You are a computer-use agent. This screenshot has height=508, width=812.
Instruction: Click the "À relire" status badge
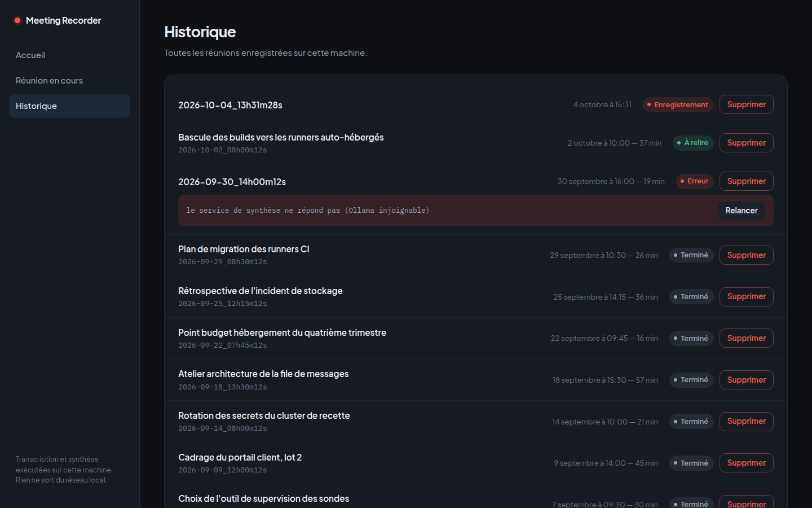click(693, 143)
